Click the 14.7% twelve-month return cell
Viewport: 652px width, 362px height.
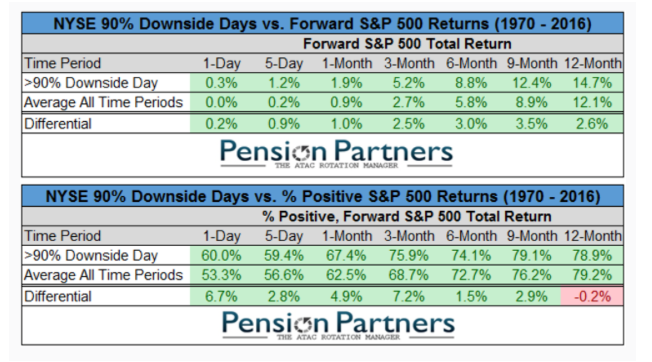click(x=592, y=83)
